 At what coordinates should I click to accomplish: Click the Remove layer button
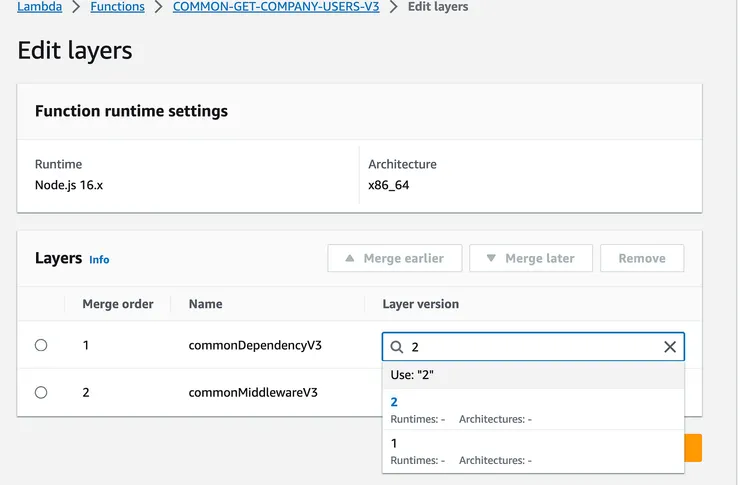tap(641, 258)
